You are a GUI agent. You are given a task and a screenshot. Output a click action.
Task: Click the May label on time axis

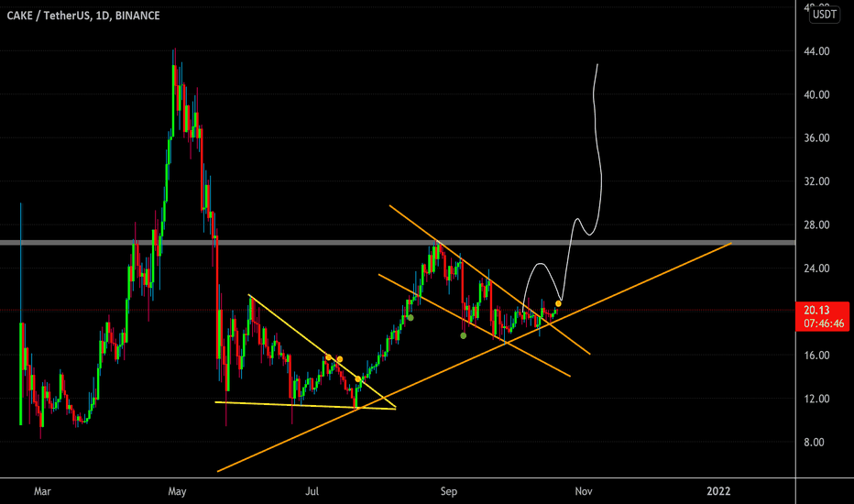177,491
